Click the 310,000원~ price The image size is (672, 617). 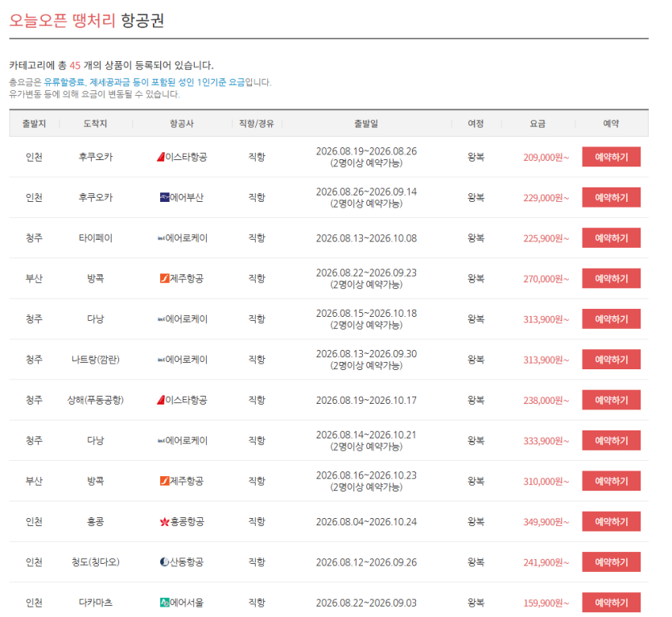[x=546, y=481]
